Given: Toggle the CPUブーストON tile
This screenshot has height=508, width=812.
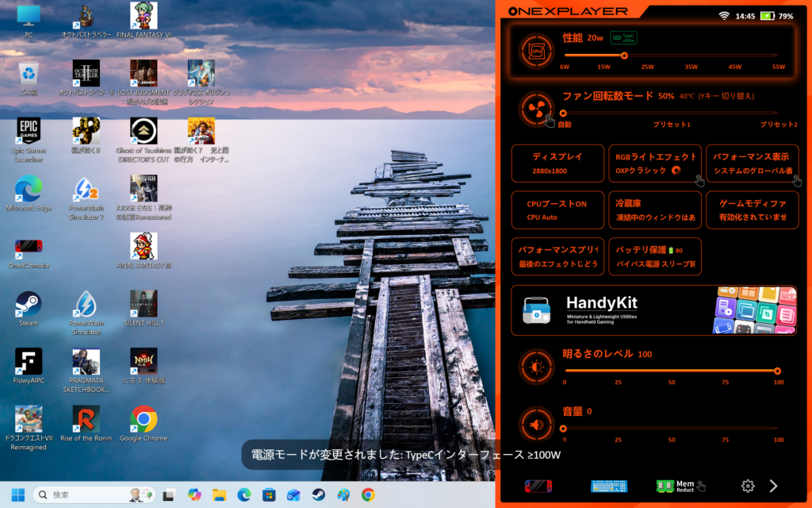Looking at the screenshot, I should (557, 210).
